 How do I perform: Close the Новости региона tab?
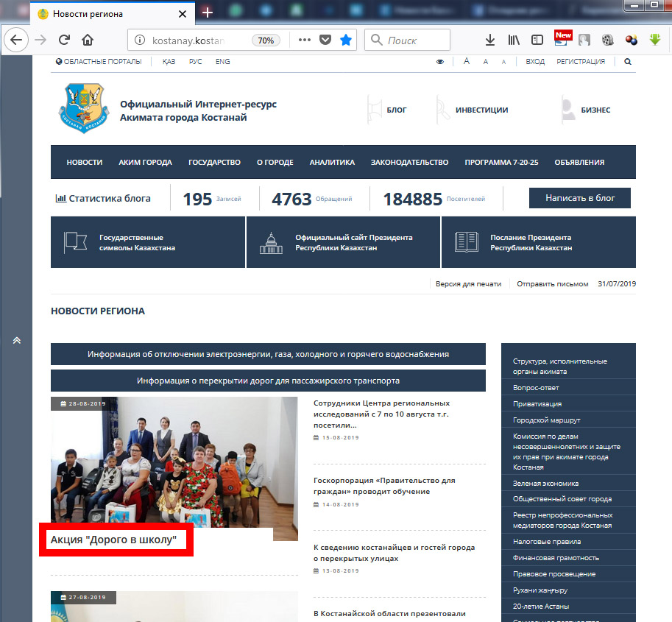click(x=182, y=14)
